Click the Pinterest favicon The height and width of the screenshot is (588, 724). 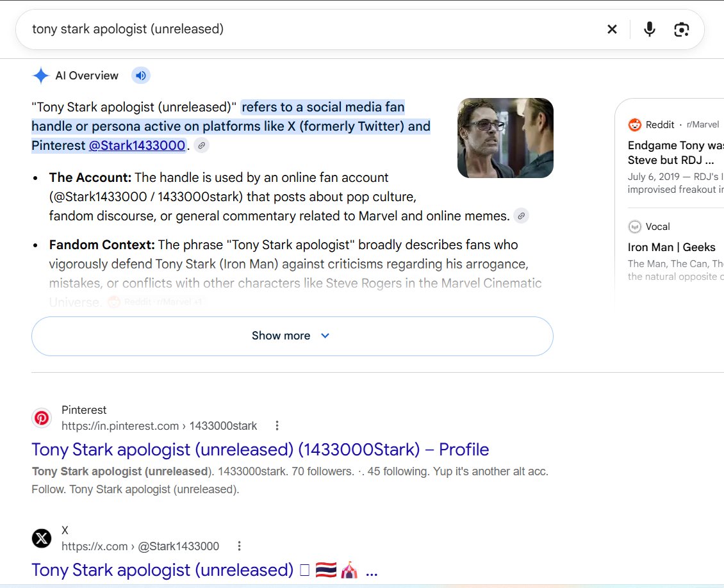click(x=42, y=418)
